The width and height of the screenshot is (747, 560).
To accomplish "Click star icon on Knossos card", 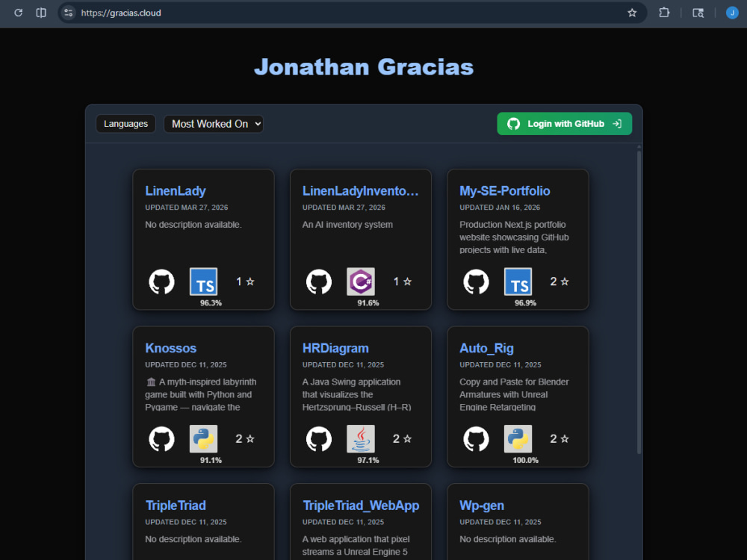I will [250, 438].
